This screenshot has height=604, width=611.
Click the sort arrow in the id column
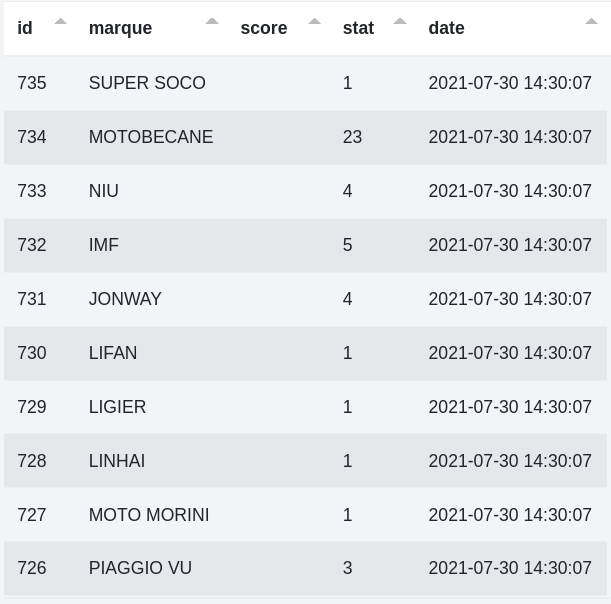[60, 21]
